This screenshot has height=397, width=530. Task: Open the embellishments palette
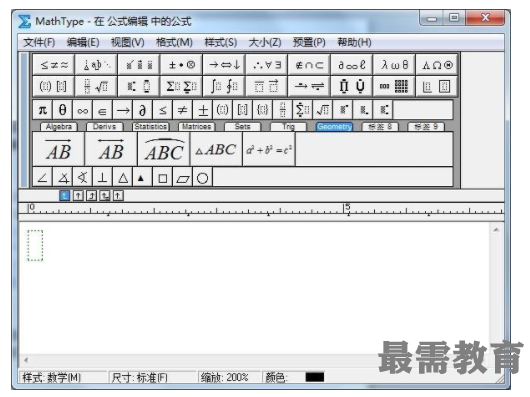[139, 65]
